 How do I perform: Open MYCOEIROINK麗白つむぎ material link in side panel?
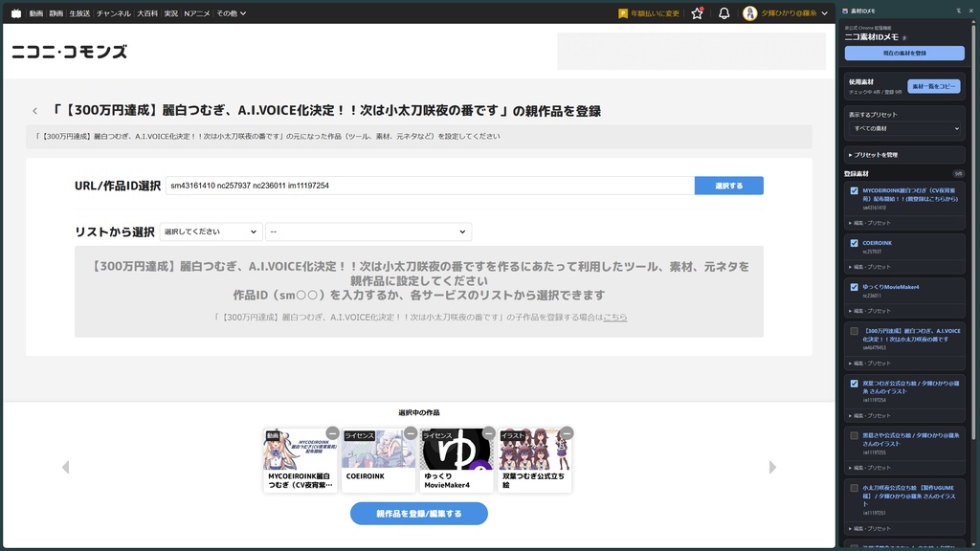[910, 195]
